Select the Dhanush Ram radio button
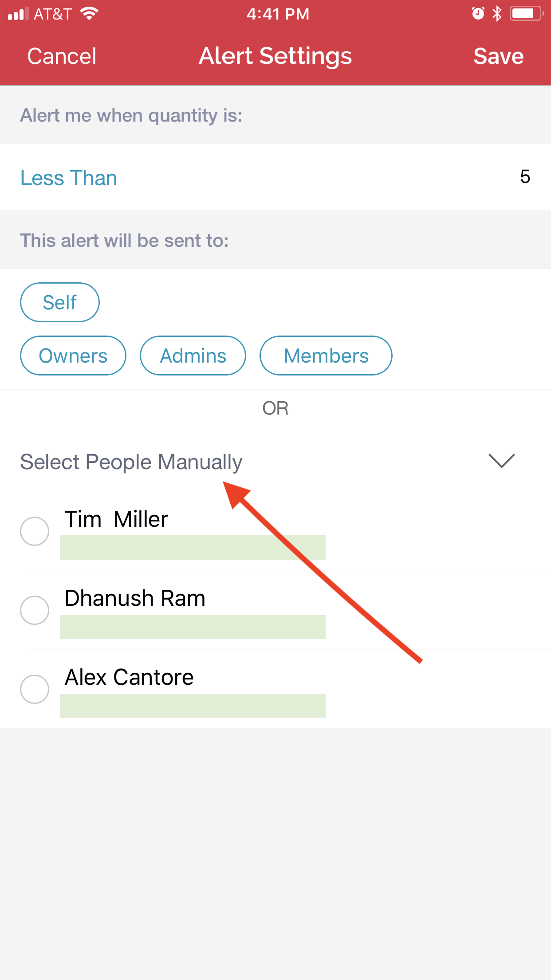 tap(35, 610)
